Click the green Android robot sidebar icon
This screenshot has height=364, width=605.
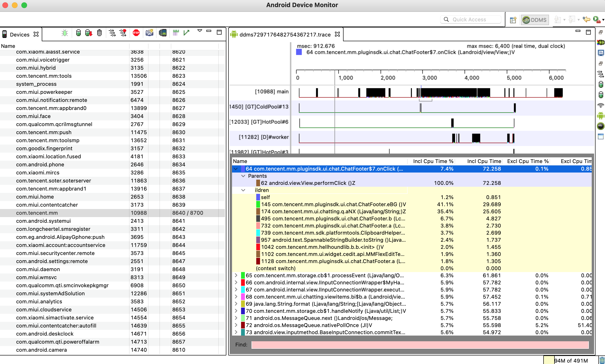600,116
